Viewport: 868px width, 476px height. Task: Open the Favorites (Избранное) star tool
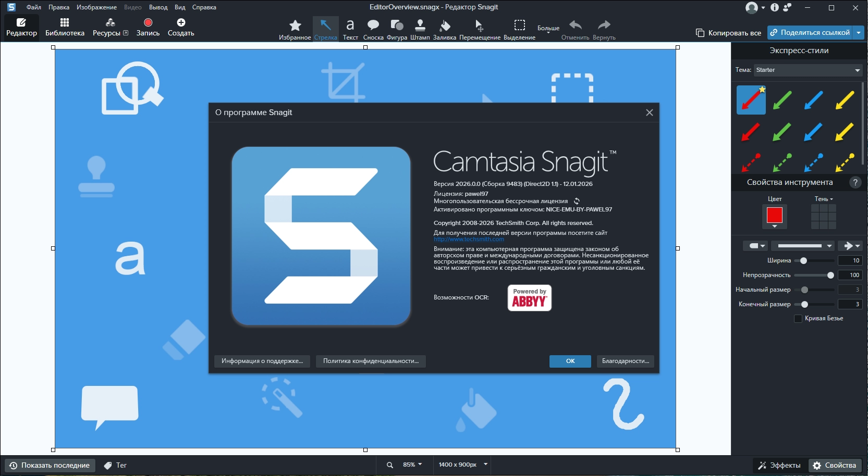pos(295,29)
